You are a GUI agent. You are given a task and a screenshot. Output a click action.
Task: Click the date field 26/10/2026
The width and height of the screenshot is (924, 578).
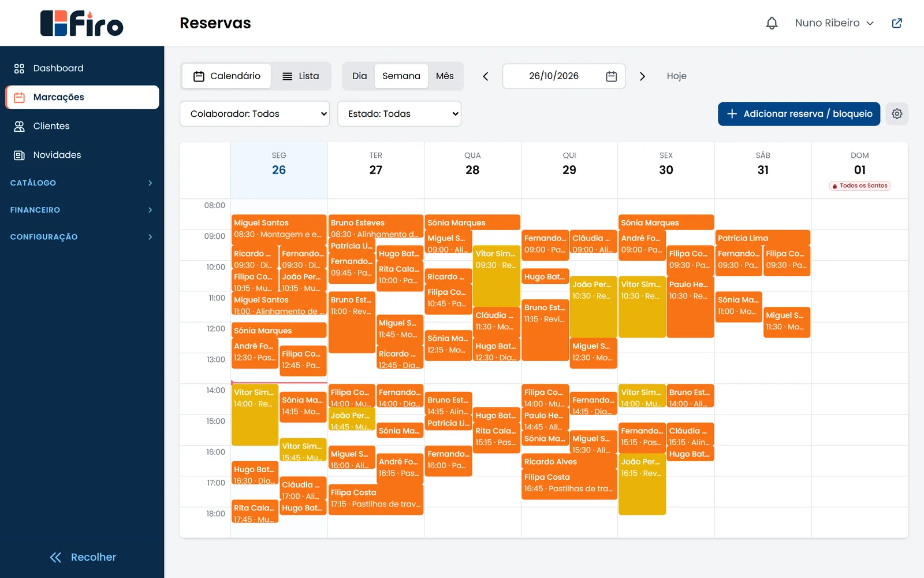coord(564,76)
